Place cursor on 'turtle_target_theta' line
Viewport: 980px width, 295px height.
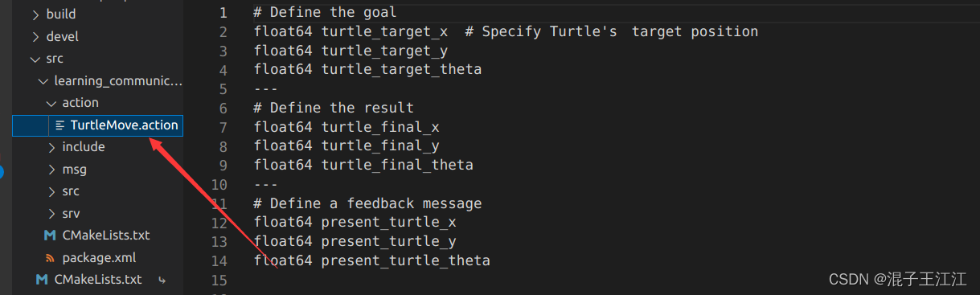(x=367, y=69)
